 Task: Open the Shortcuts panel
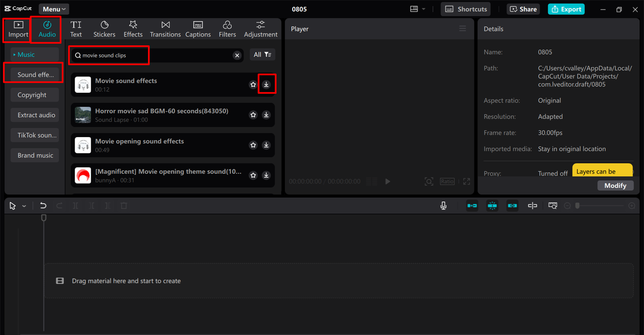466,9
